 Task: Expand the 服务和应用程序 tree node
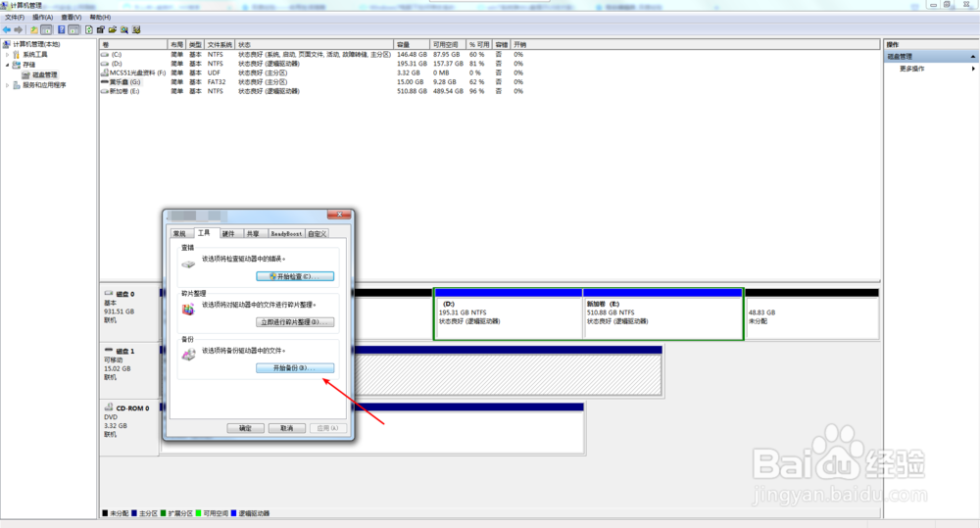pyautogui.click(x=8, y=85)
